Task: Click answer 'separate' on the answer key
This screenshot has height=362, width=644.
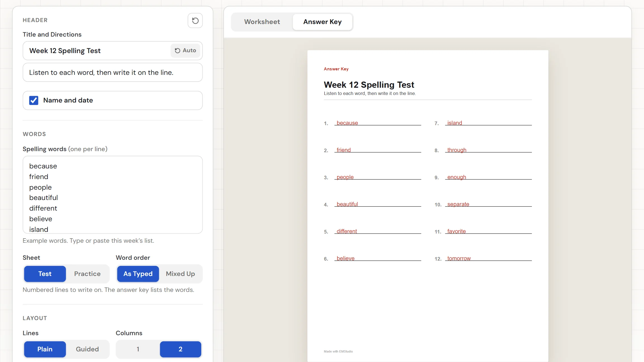Action: pos(458,204)
